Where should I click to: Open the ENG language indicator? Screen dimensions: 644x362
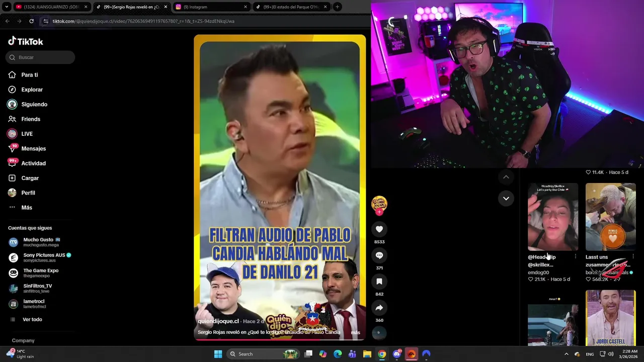[590, 354]
